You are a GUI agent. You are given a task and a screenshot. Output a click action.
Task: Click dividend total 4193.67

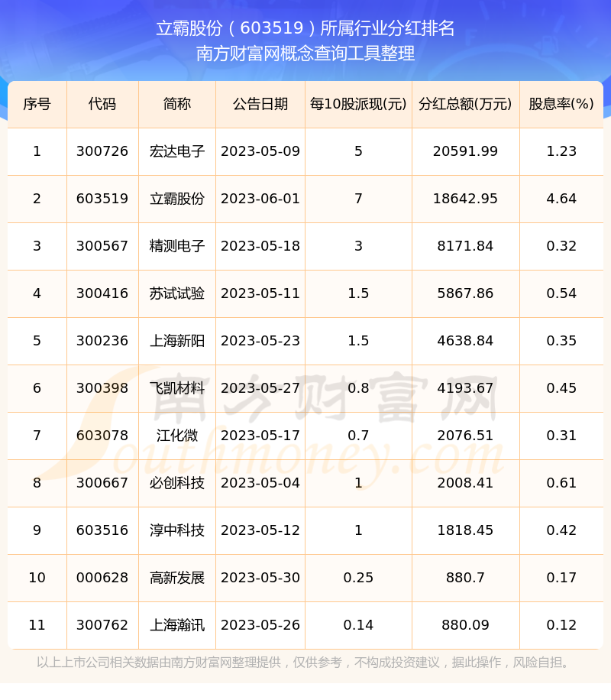tap(465, 388)
